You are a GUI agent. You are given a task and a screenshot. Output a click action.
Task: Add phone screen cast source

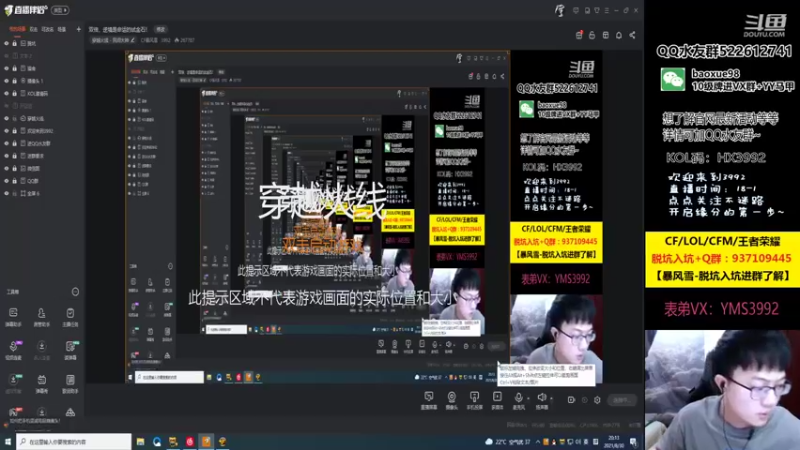coord(474,400)
